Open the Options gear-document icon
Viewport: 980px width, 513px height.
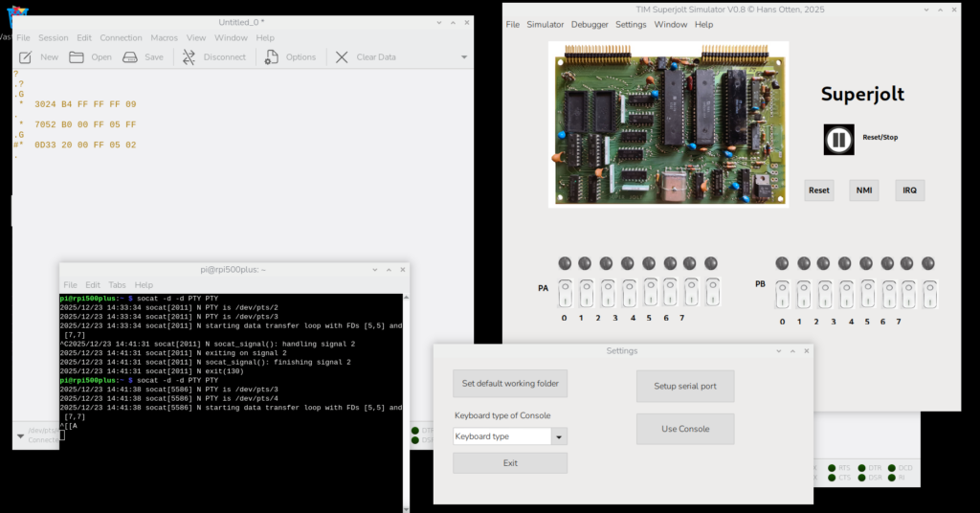272,57
